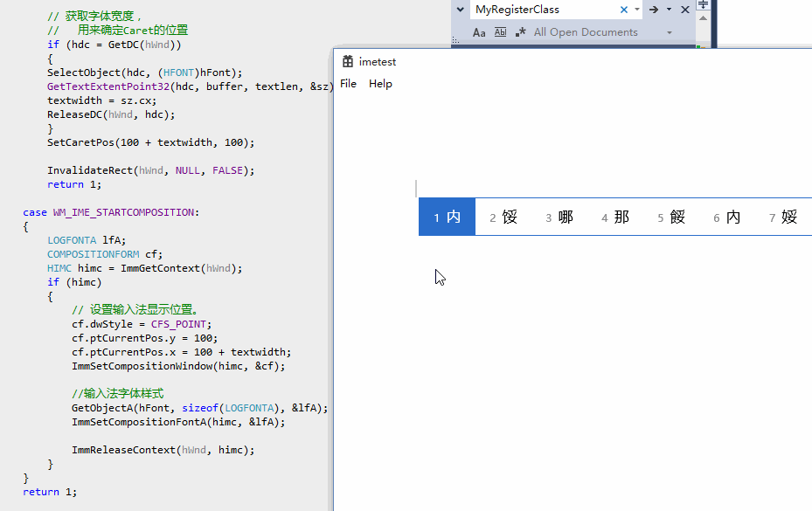Click the find box resize grip

(x=455, y=40)
